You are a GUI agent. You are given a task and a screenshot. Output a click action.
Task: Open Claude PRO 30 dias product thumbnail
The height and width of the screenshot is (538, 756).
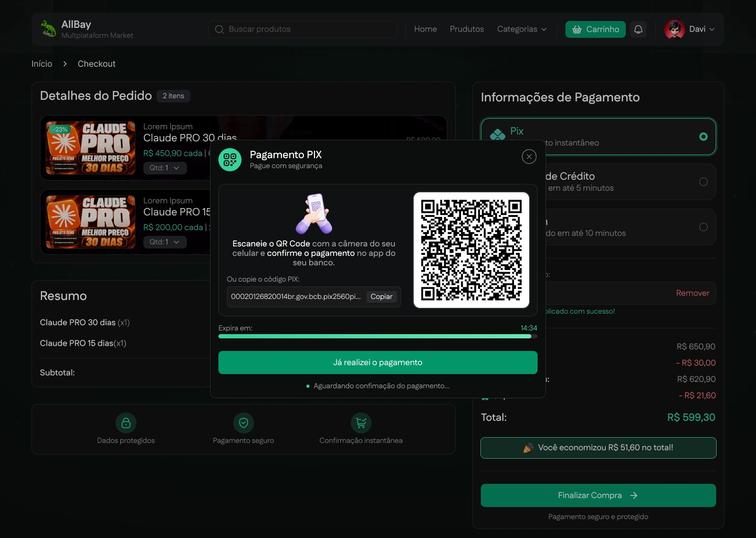click(x=90, y=148)
